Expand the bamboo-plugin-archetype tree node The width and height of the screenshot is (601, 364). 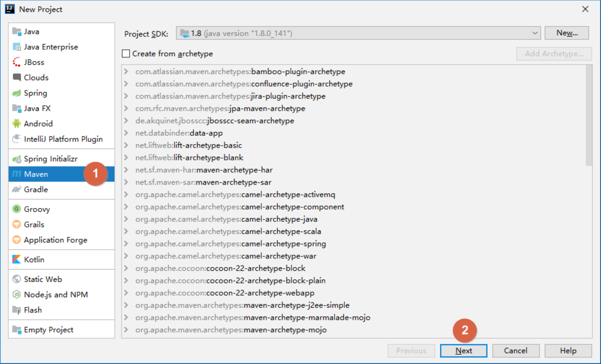(126, 72)
